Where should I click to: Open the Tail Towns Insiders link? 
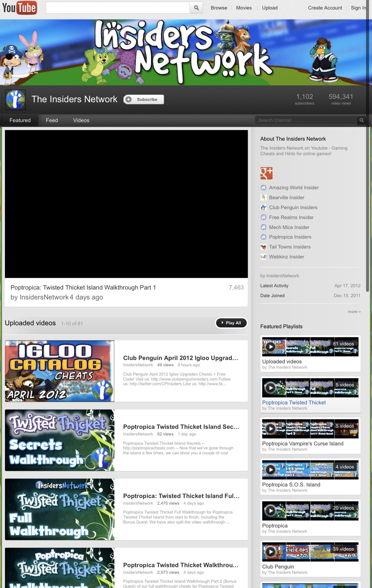290,247
